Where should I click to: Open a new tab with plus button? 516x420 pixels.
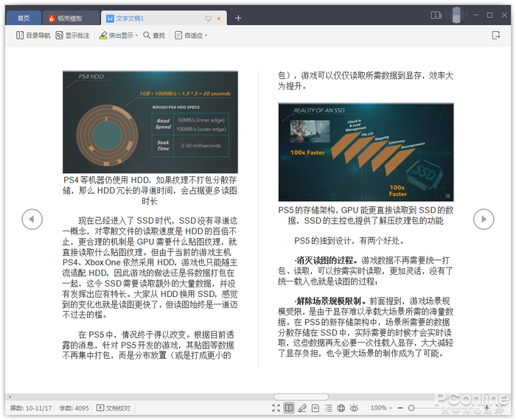pos(238,18)
